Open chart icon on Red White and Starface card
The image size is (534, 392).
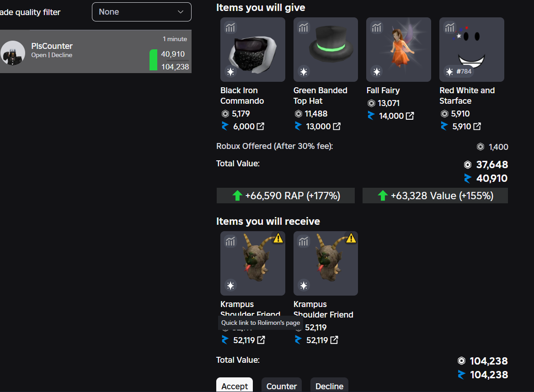[449, 27]
